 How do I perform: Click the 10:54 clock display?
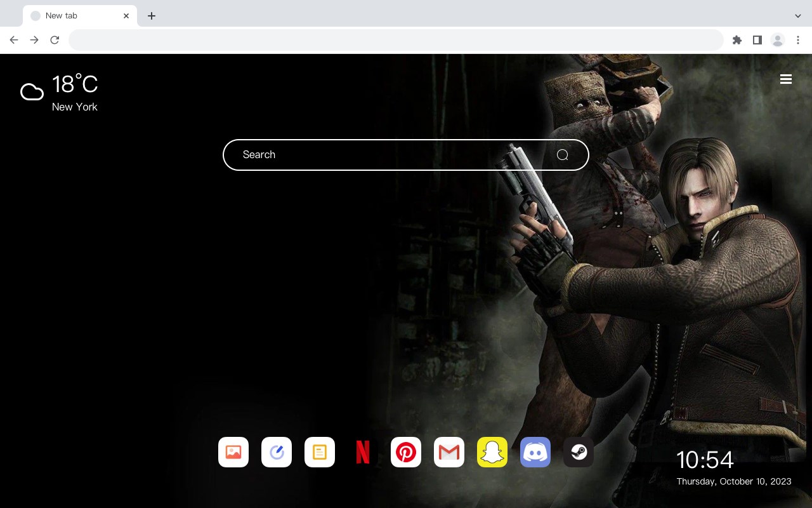[x=705, y=460]
